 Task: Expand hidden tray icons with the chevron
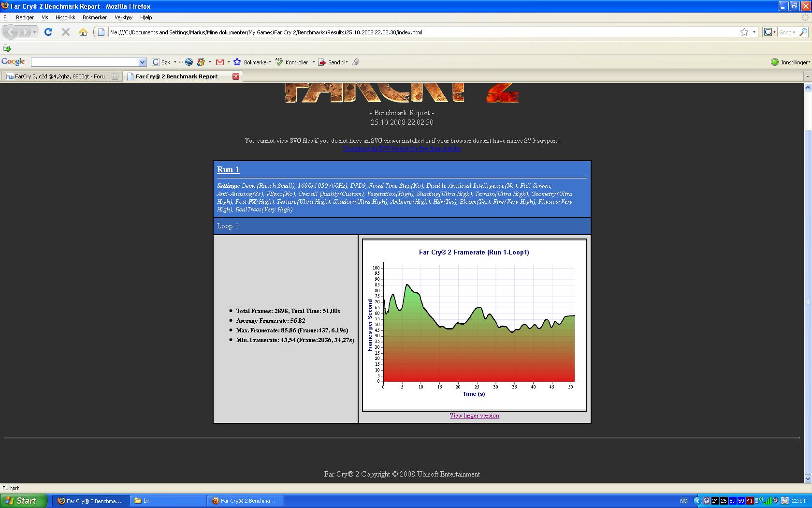pos(697,501)
